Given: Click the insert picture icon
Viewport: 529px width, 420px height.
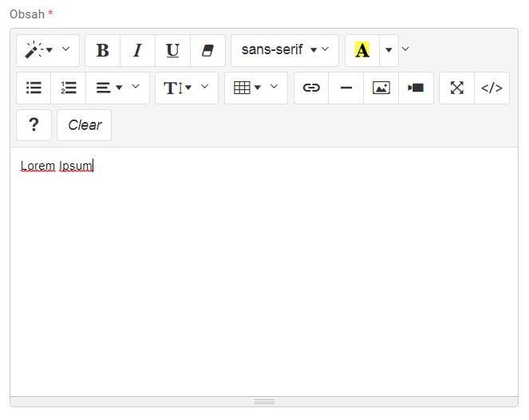Looking at the screenshot, I should (x=381, y=88).
